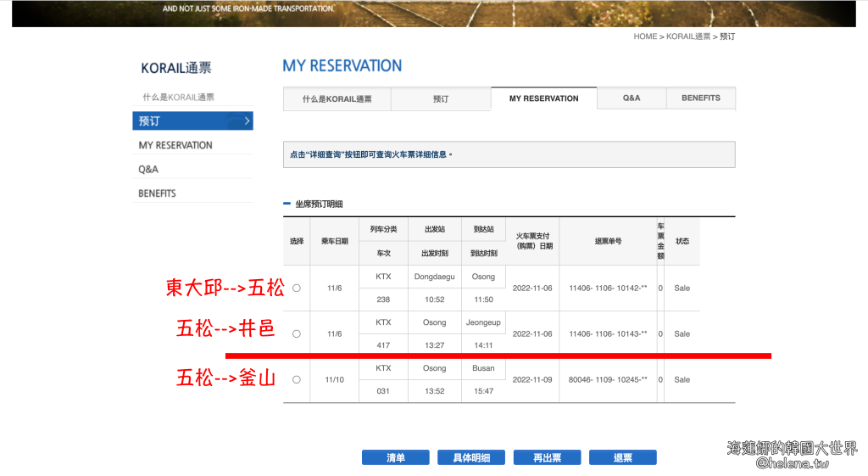This screenshot has height=476, width=868.
Task: Click the 清单 button
Action: 395,458
